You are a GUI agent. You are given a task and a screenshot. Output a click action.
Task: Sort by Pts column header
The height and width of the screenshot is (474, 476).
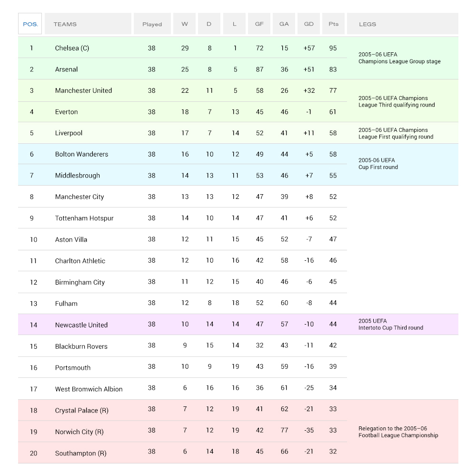[333, 24]
